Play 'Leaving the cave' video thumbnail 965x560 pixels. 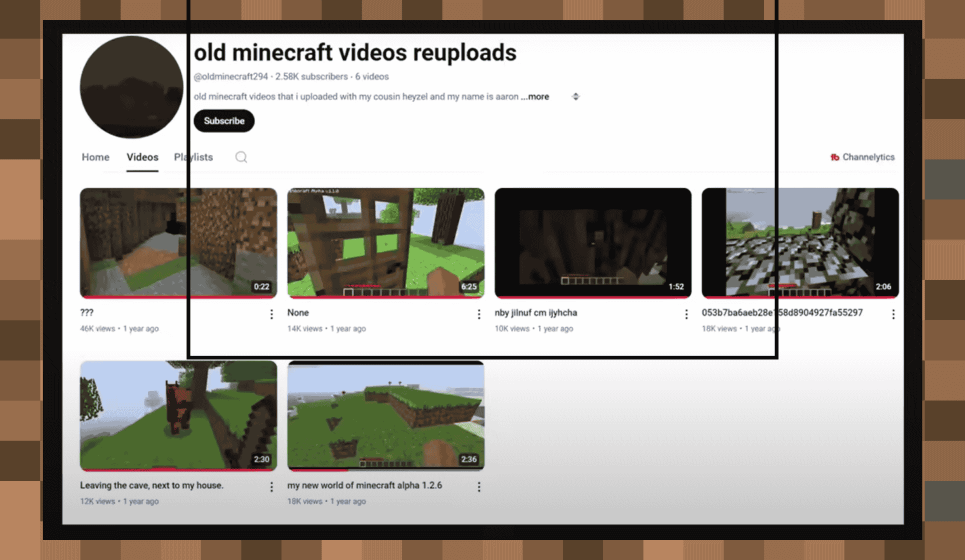(x=178, y=415)
